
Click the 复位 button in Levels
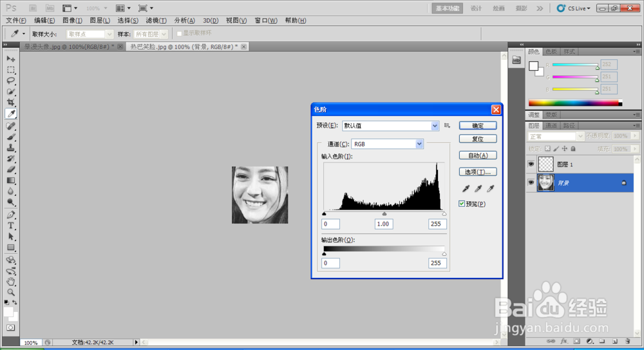(x=478, y=139)
